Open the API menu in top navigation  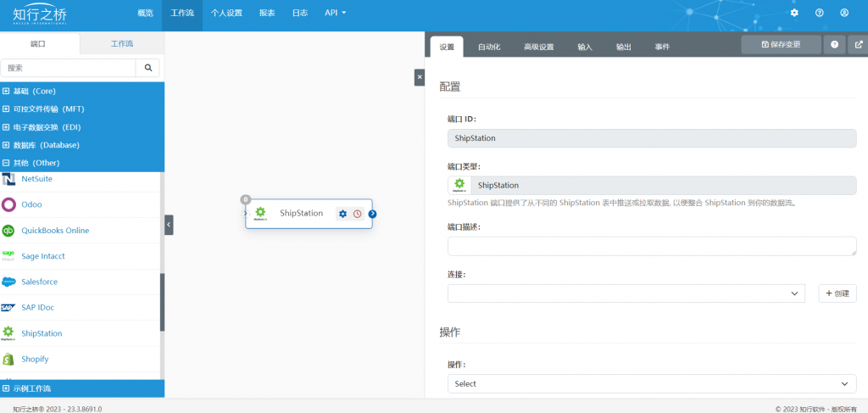(x=335, y=13)
